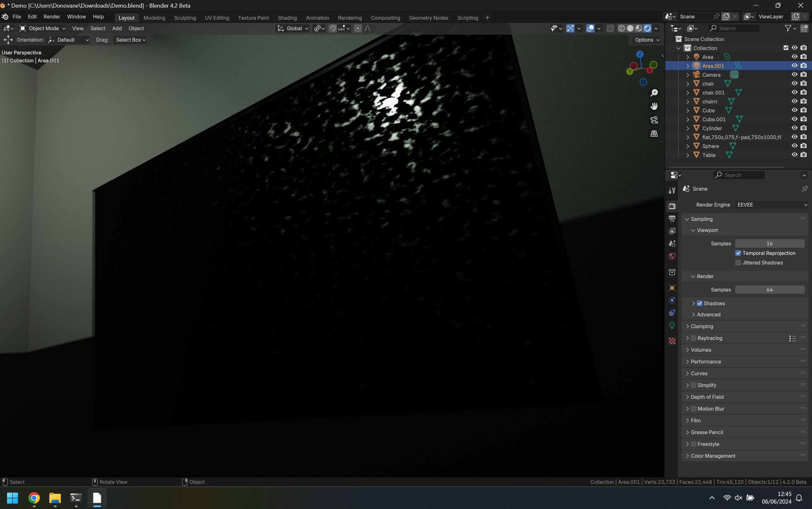Hide the Area light in viewport
This screenshot has width=812, height=509.
794,57
